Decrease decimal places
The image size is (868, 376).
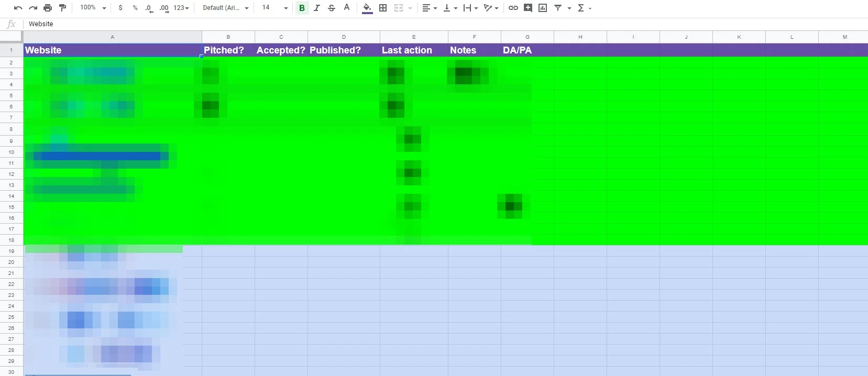(x=149, y=8)
